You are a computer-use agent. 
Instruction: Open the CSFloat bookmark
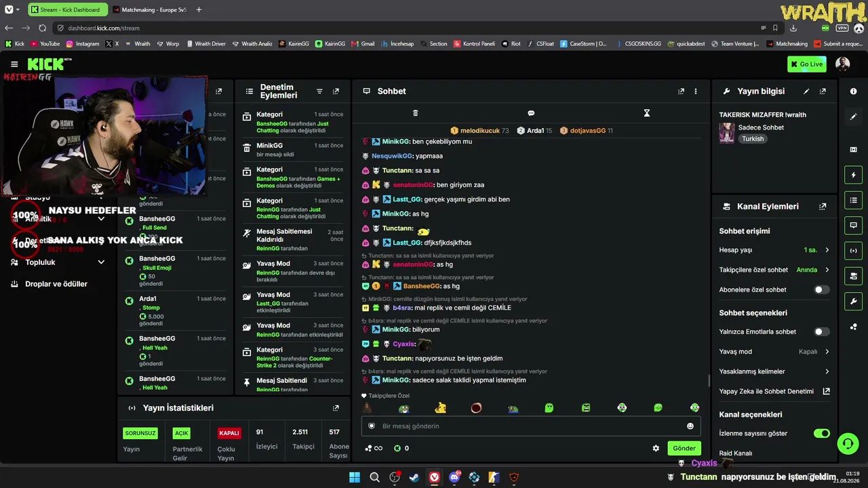[540, 43]
